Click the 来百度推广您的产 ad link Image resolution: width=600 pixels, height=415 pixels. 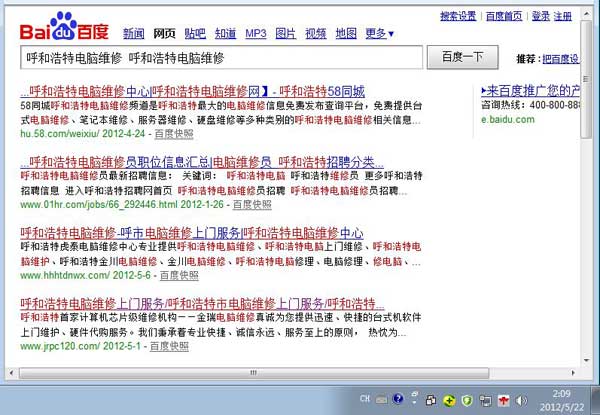tap(530, 91)
